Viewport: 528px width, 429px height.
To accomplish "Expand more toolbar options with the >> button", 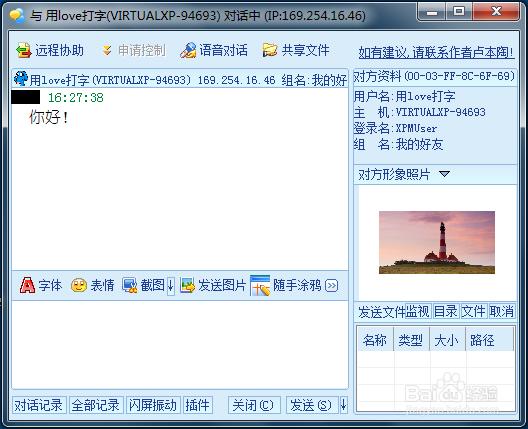I will pos(331,286).
